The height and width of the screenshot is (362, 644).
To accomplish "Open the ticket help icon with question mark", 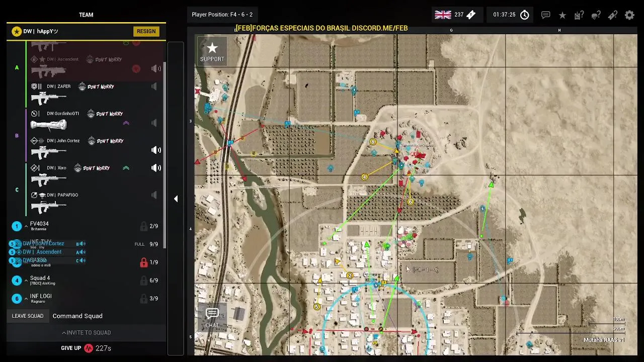I will click(x=612, y=15).
